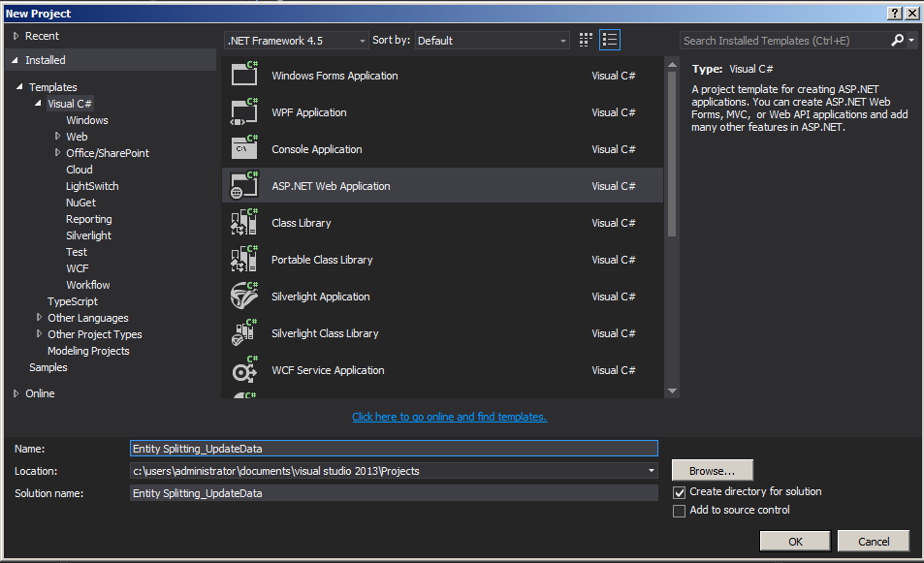Open the .NET Framework version dropdown

296,41
